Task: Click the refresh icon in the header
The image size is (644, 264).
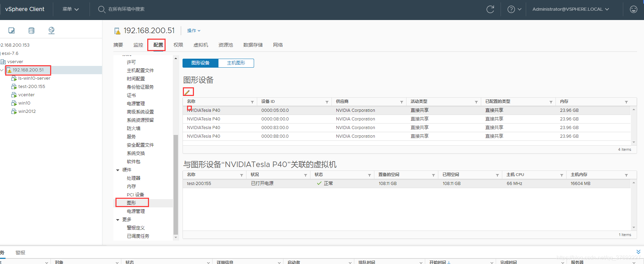Action: [490, 9]
